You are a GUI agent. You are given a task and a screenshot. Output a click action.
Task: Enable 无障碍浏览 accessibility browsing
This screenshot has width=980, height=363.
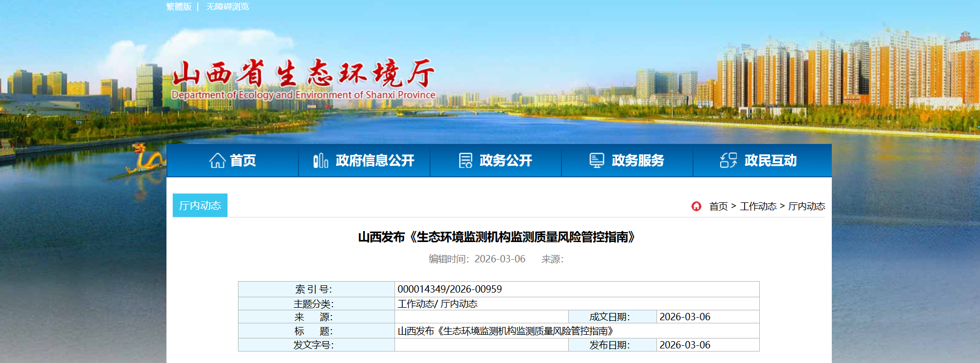coord(228,7)
